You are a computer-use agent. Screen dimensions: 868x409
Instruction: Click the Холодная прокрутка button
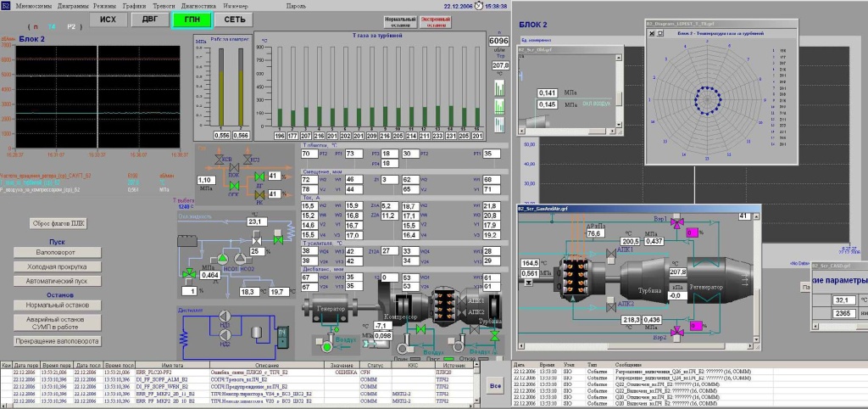coord(57,266)
